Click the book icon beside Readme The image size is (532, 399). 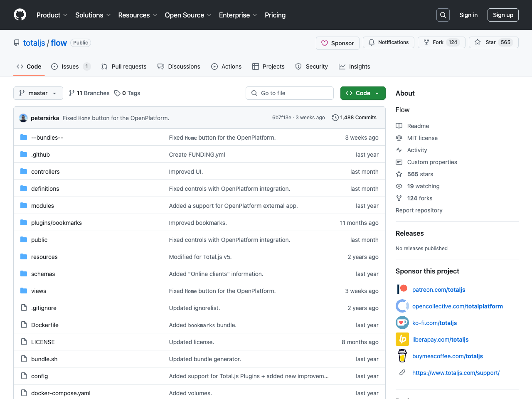click(399, 126)
